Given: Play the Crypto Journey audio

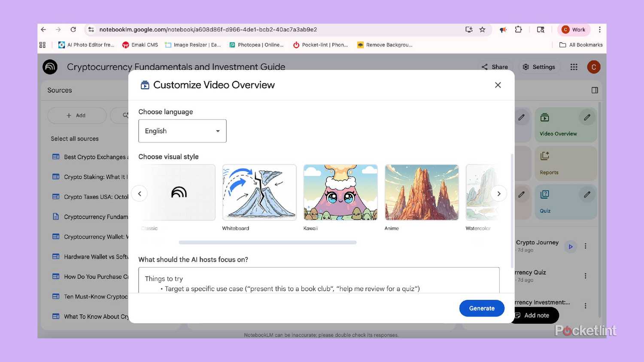Looking at the screenshot, I should [570, 247].
